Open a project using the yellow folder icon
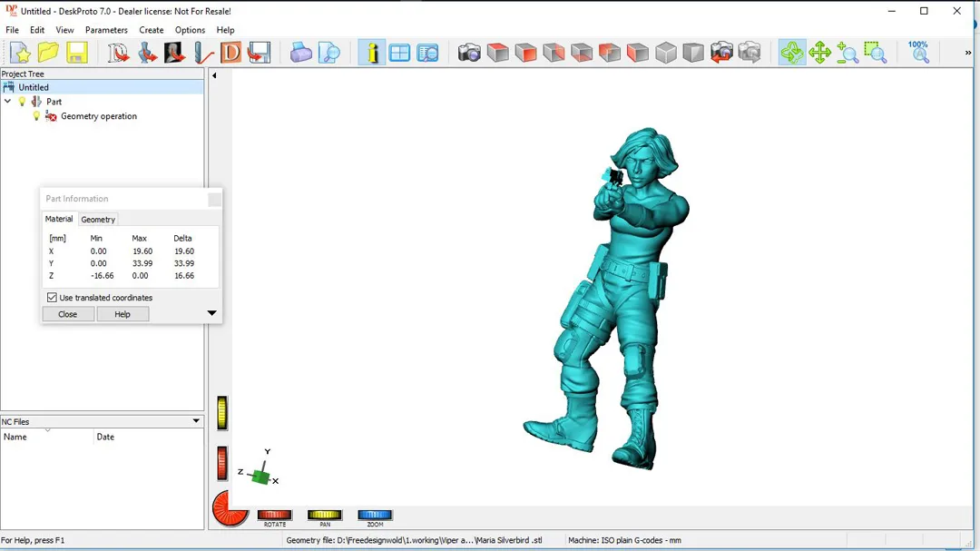The image size is (980, 551). point(48,53)
